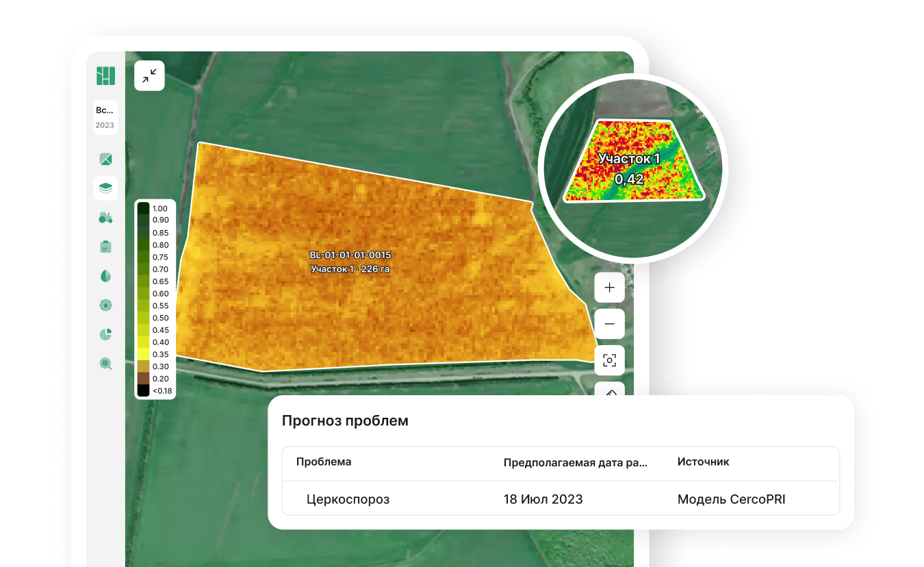Click the green app logo in the sidebar

tap(105, 75)
